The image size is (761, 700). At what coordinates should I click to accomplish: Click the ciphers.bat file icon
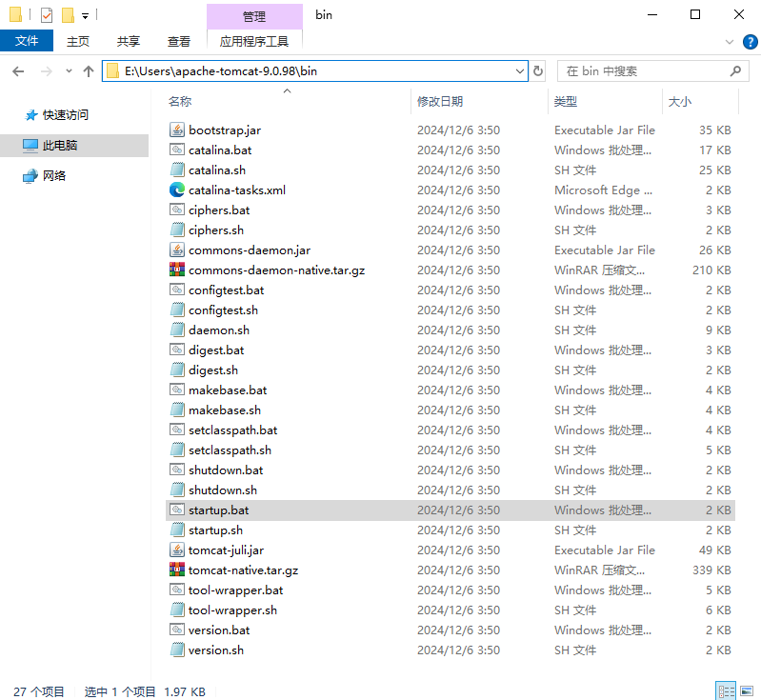176,210
